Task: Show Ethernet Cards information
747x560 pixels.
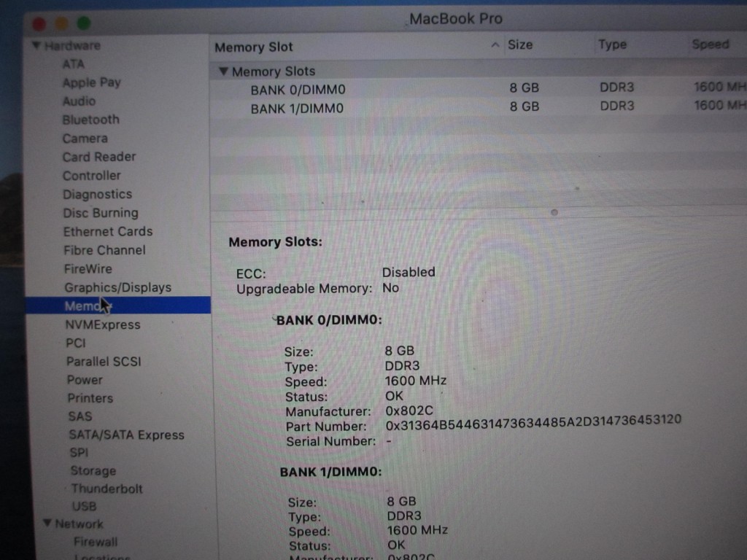Action: tap(108, 231)
